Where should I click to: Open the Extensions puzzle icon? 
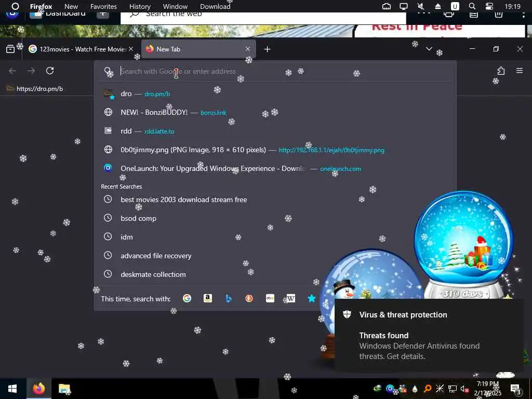coord(501,71)
